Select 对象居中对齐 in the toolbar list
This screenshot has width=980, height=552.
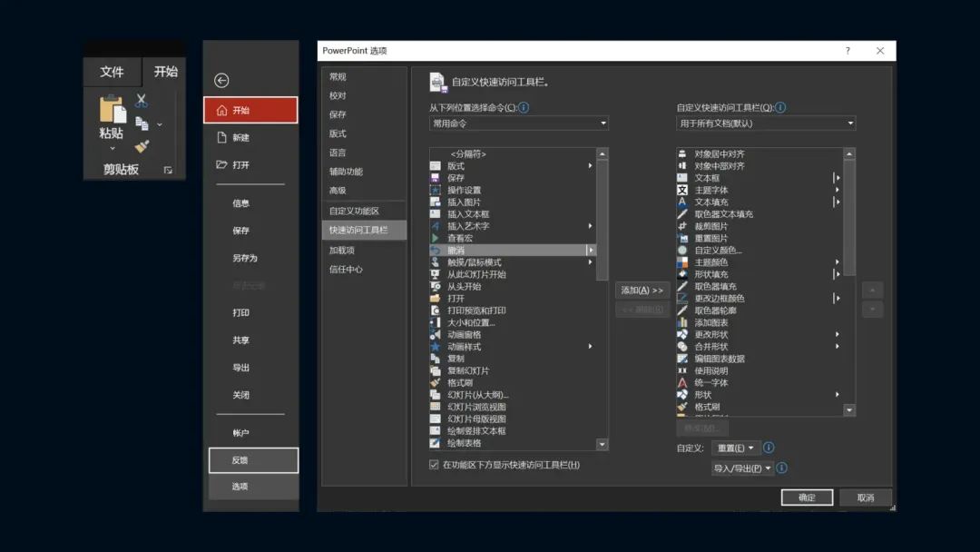click(759, 153)
